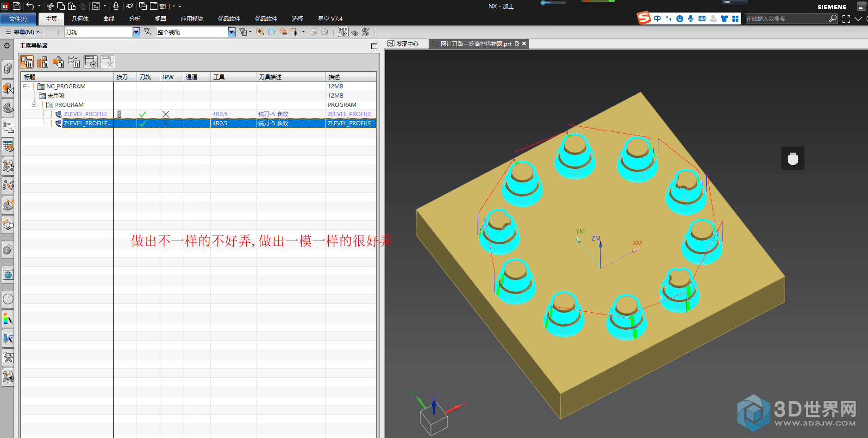The height and width of the screenshot is (438, 868).
Task: Switch to the 曲线 tab
Action: [x=109, y=19]
